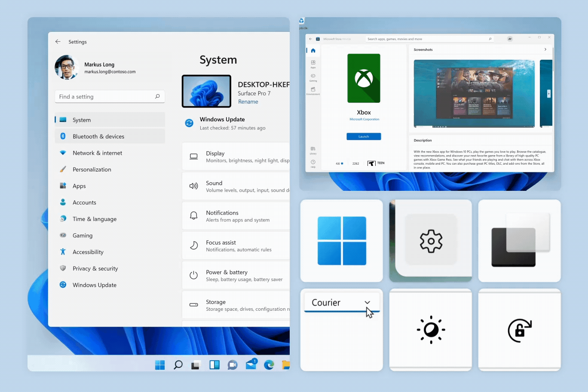The width and height of the screenshot is (588, 392).
Task: Rename the DESKTOP-HKEF device
Action: (x=248, y=101)
